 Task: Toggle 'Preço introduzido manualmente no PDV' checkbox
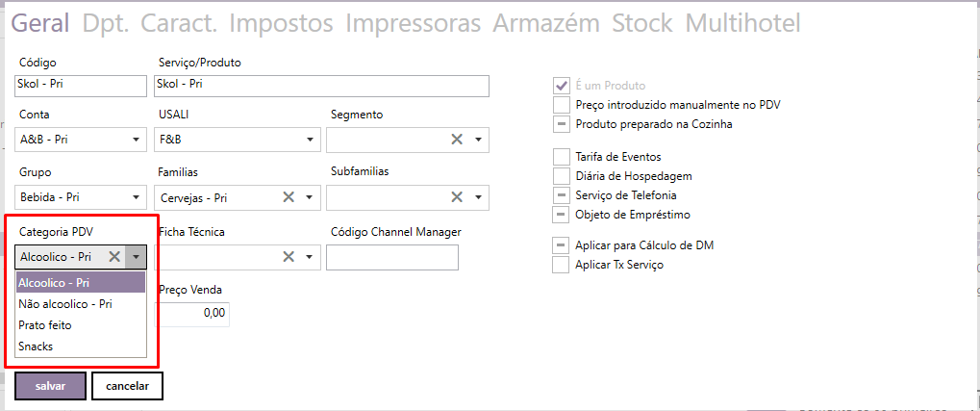tap(562, 104)
